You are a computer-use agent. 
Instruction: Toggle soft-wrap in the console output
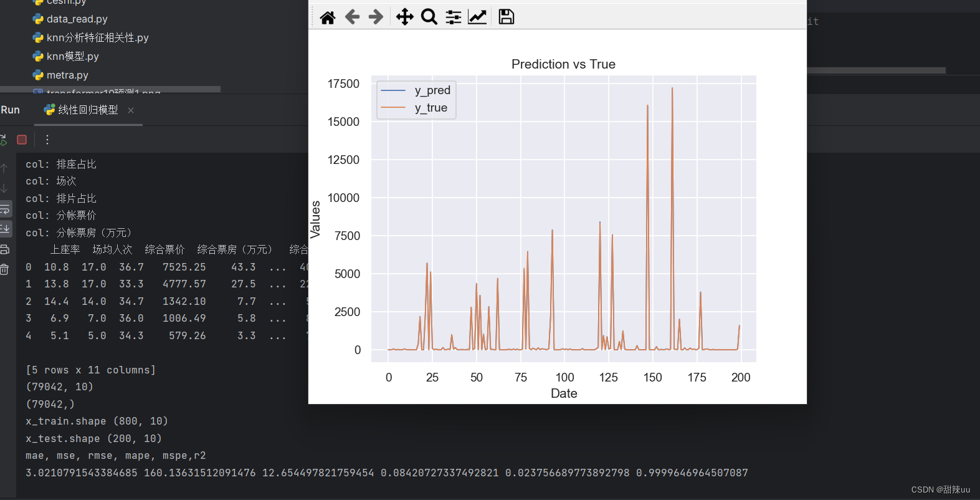point(5,209)
